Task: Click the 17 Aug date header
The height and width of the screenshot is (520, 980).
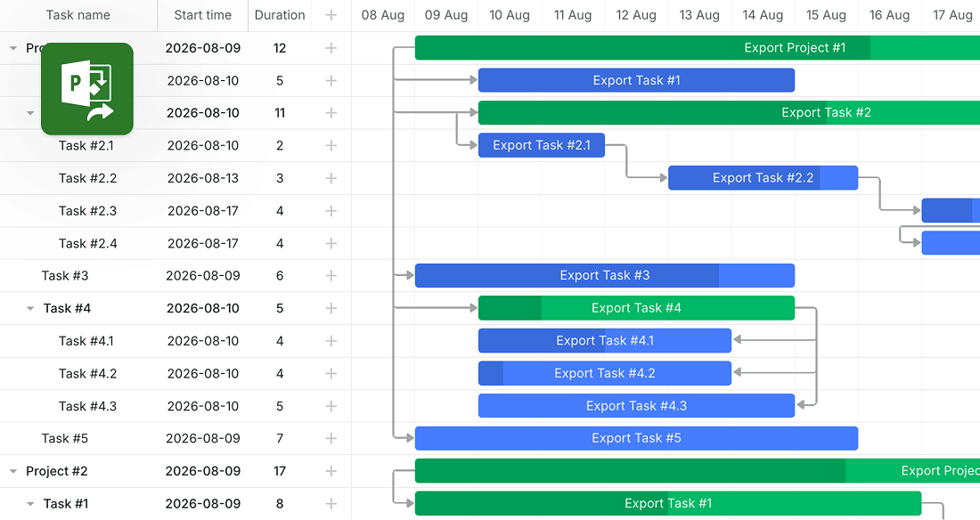Action: pos(951,15)
